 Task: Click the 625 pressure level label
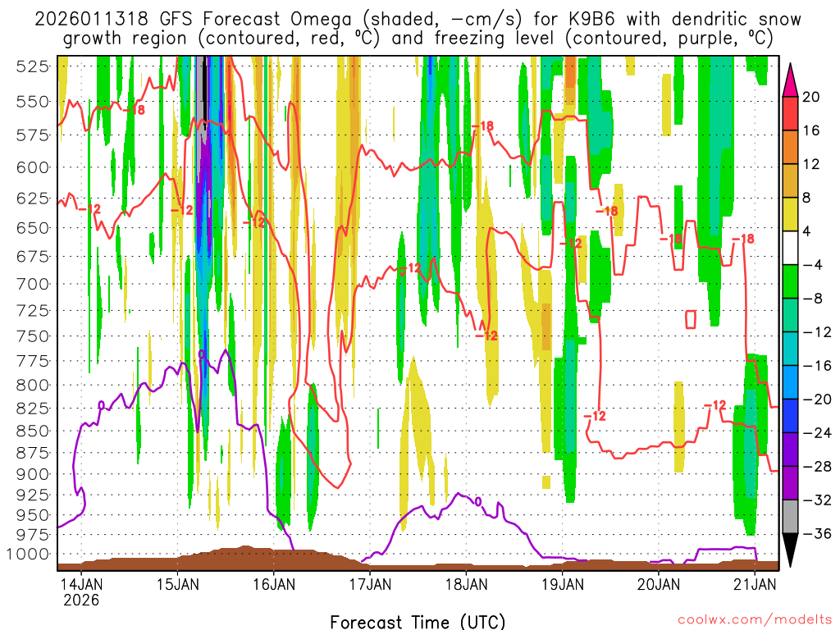pos(33,199)
